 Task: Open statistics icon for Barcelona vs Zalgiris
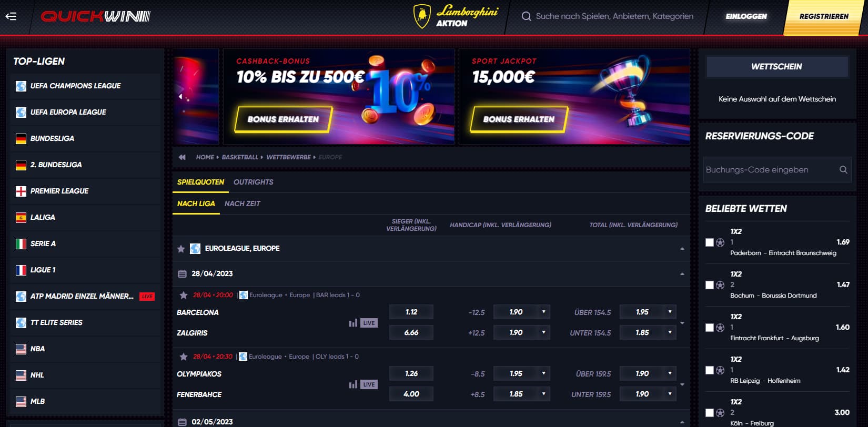coord(353,323)
